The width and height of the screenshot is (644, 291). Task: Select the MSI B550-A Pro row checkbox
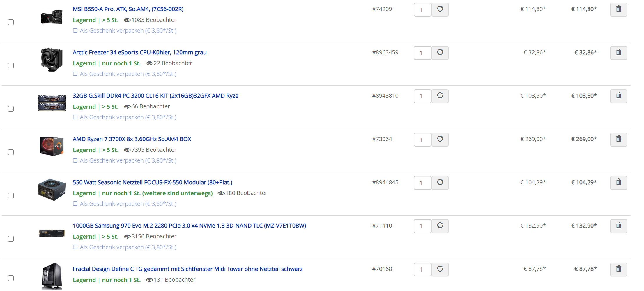(x=11, y=22)
